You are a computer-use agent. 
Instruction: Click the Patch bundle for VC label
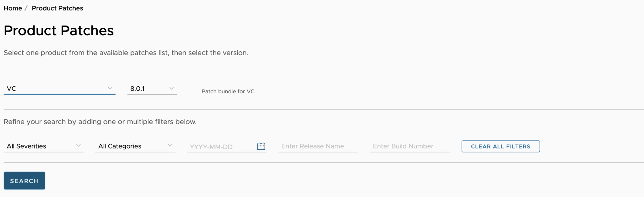(x=228, y=91)
